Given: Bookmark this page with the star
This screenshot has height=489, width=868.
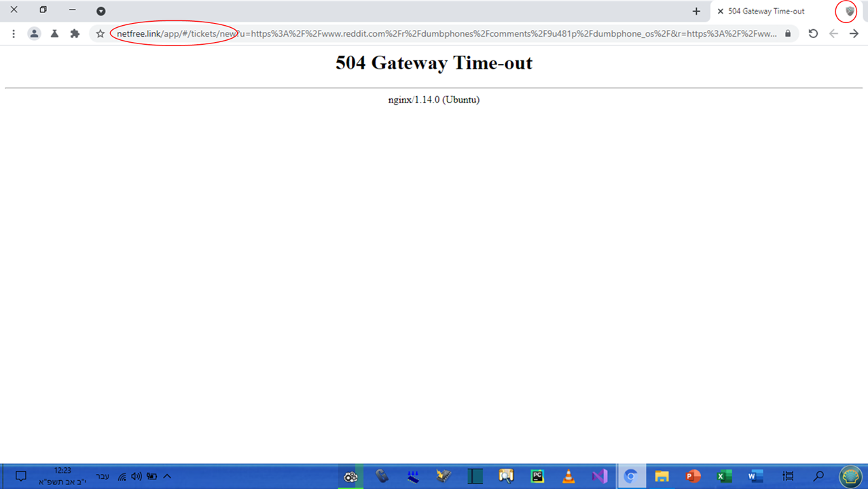Looking at the screenshot, I should tap(101, 33).
